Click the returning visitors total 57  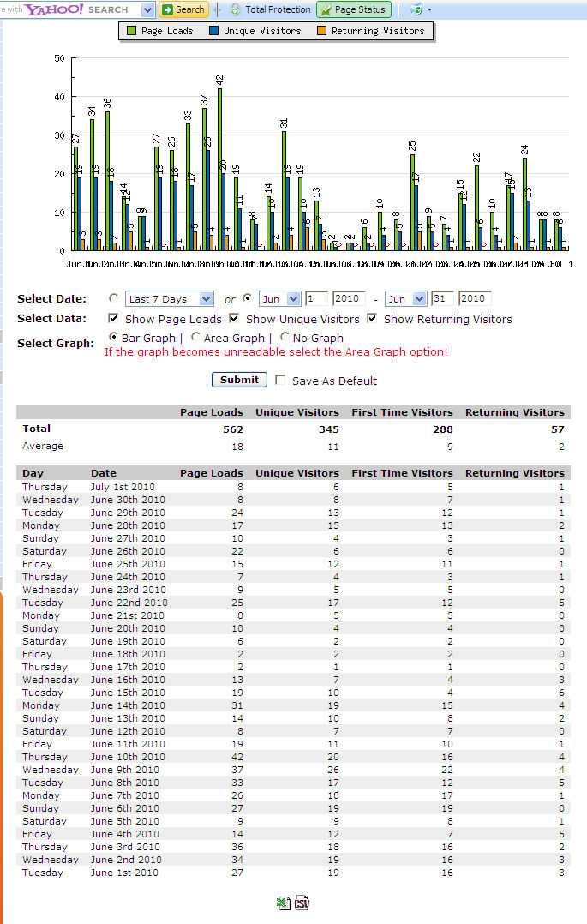pos(558,429)
